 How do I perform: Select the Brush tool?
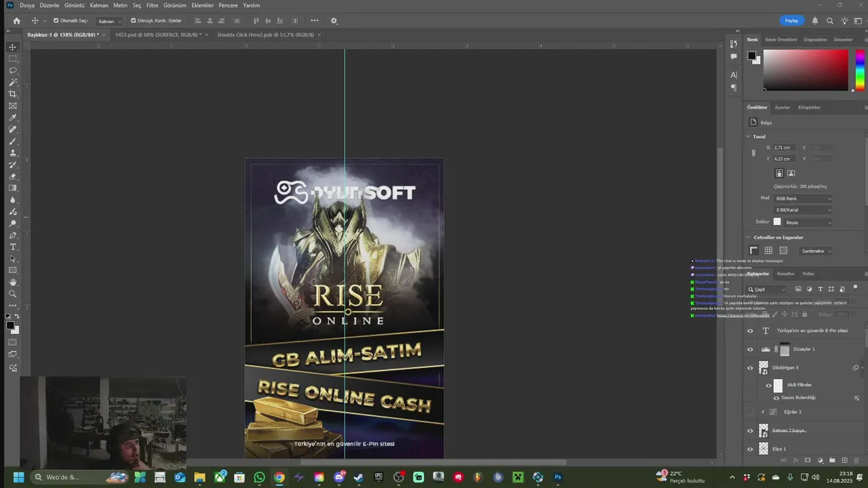pos(13,141)
